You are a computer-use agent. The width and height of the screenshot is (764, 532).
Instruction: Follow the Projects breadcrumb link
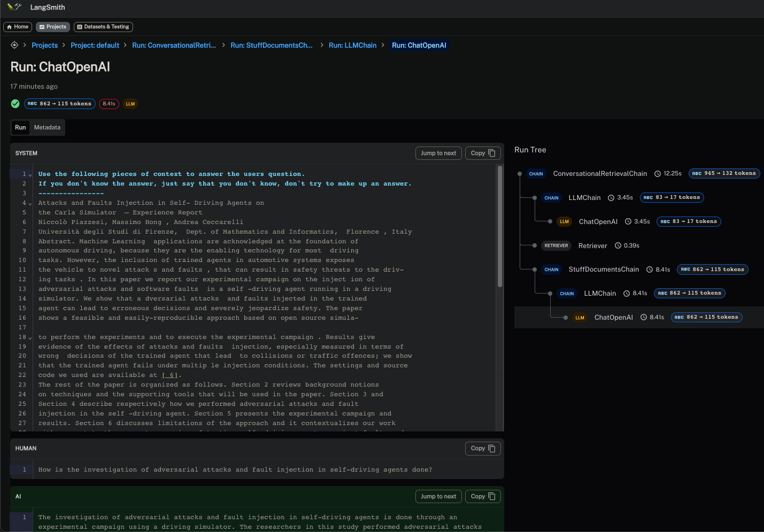tap(44, 45)
